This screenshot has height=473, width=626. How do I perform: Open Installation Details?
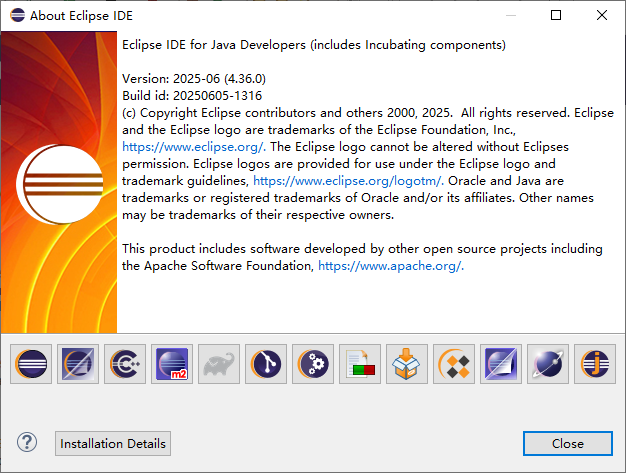point(113,443)
